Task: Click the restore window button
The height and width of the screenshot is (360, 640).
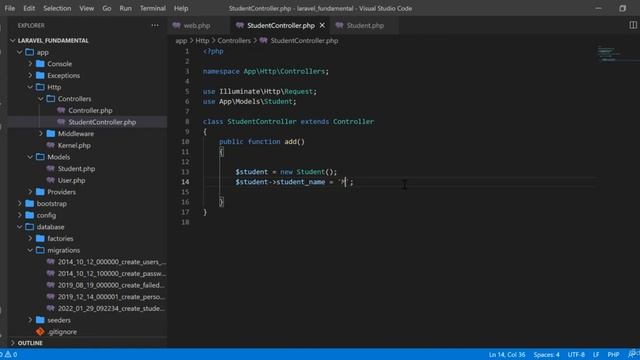Action: click(622, 8)
